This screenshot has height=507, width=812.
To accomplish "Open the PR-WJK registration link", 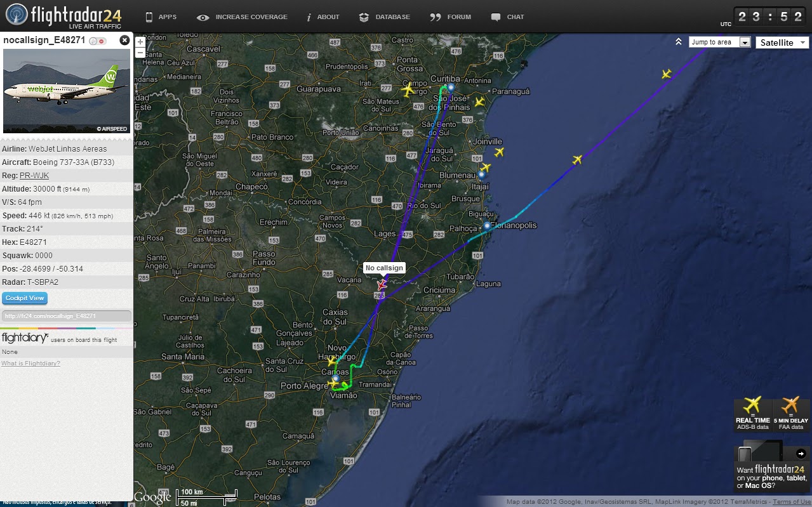I will [34, 176].
